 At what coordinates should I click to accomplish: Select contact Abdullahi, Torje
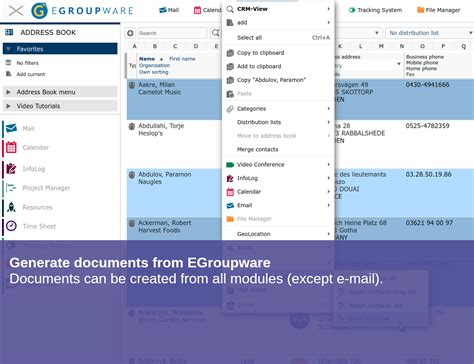coord(161,126)
